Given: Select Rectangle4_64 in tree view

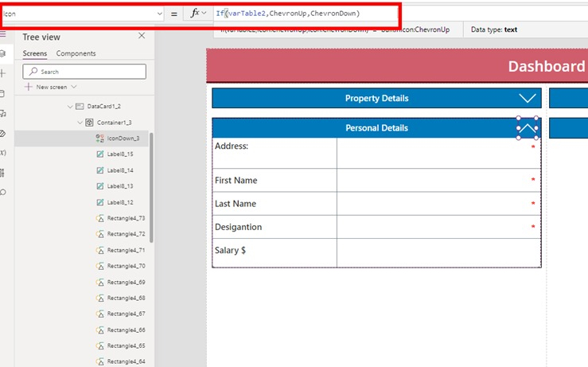Looking at the screenshot, I should tap(126, 361).
